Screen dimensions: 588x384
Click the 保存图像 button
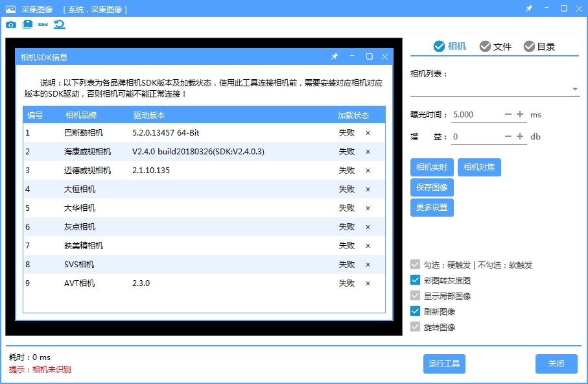432,187
